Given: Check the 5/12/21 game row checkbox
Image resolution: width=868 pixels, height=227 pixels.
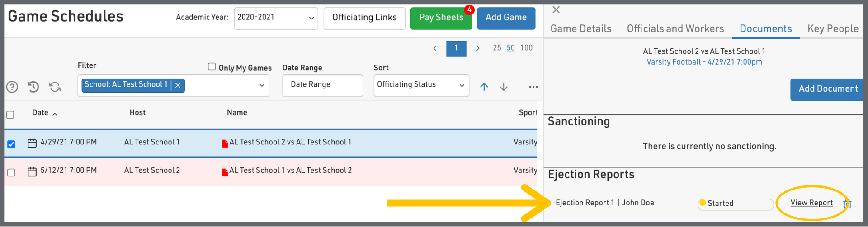Looking at the screenshot, I should [11, 172].
